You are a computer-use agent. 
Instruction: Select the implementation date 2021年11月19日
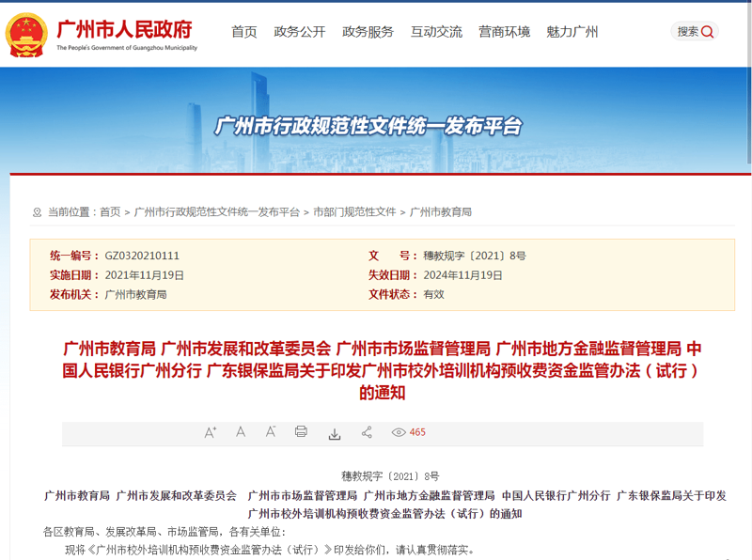pyautogui.click(x=145, y=275)
